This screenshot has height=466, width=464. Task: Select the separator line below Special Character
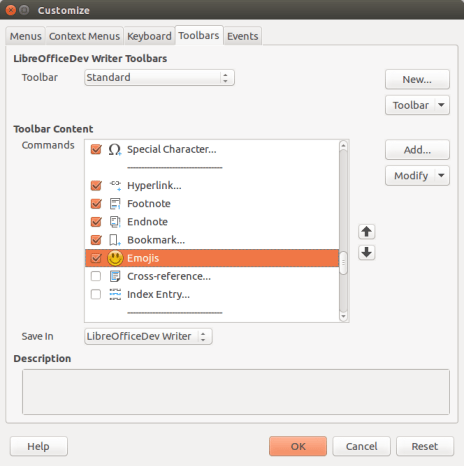click(175, 167)
